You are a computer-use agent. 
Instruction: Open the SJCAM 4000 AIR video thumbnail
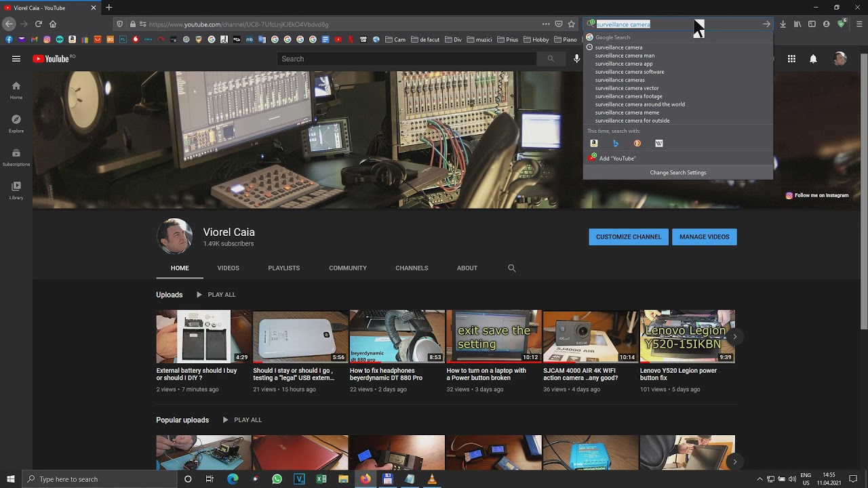point(590,336)
